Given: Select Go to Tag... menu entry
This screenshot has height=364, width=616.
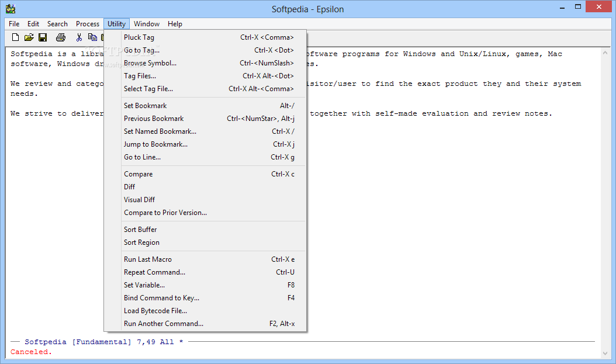Looking at the screenshot, I should click(x=205, y=50).
